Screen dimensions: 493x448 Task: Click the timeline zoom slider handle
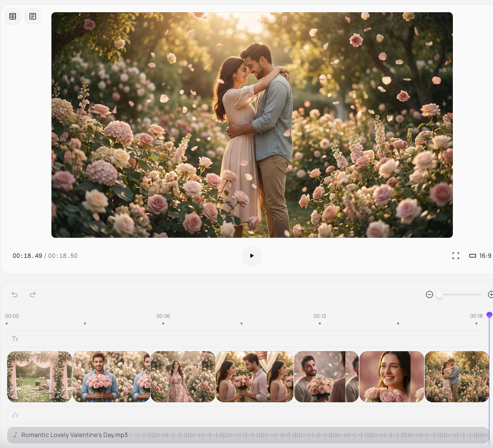(439, 294)
